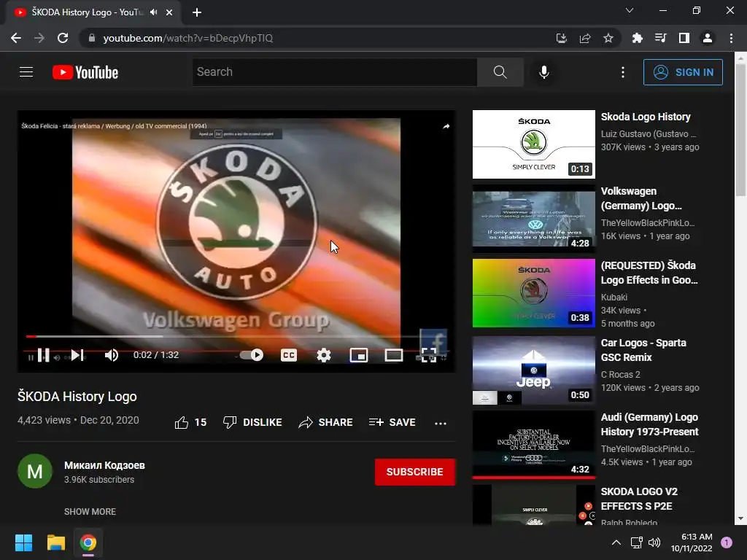Click the address bar URL
747x560 pixels.
[x=188, y=38]
